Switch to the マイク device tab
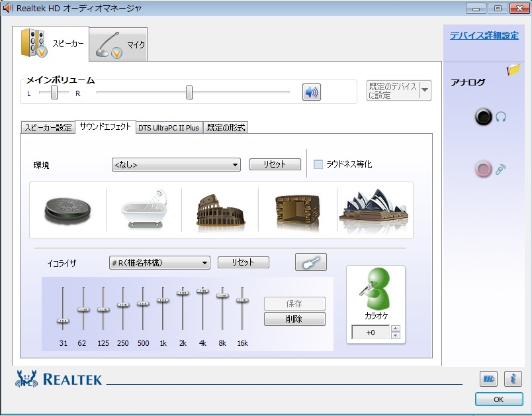Screen dimensions: 532x416 [x=118, y=44]
